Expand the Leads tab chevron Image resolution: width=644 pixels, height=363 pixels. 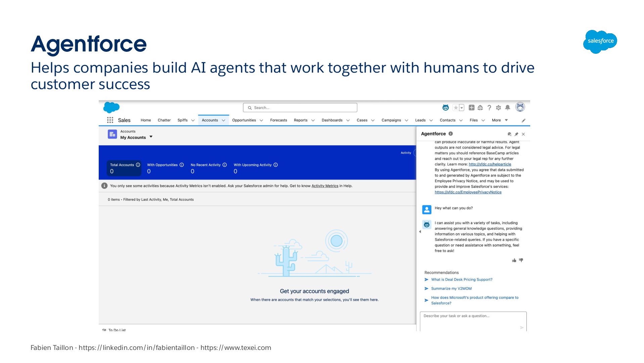click(x=431, y=120)
